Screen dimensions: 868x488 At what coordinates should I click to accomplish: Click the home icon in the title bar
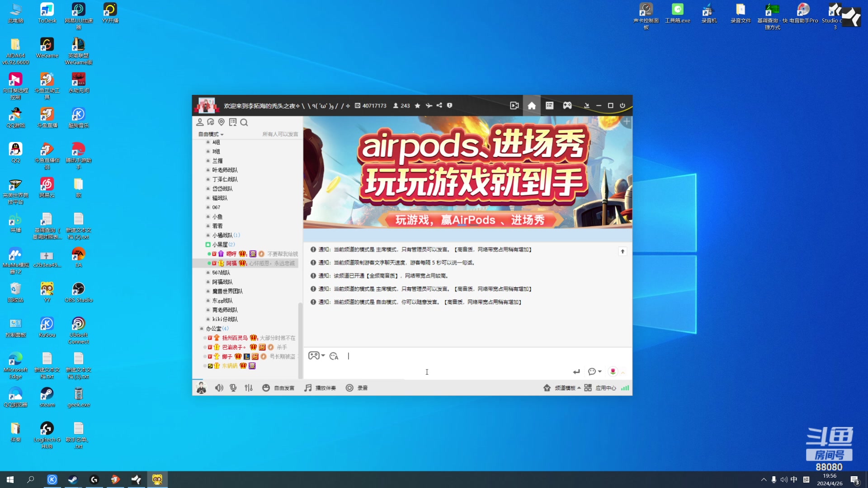532,105
